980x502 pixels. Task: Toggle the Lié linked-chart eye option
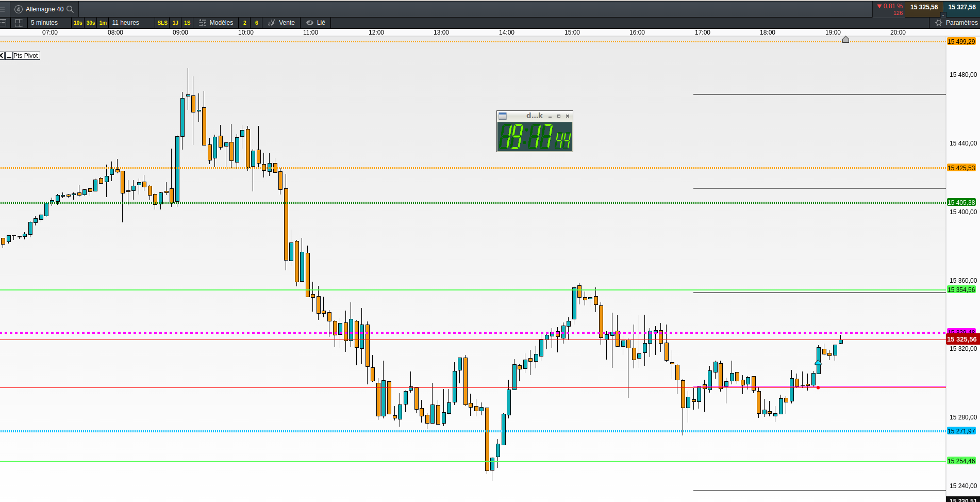click(x=316, y=23)
